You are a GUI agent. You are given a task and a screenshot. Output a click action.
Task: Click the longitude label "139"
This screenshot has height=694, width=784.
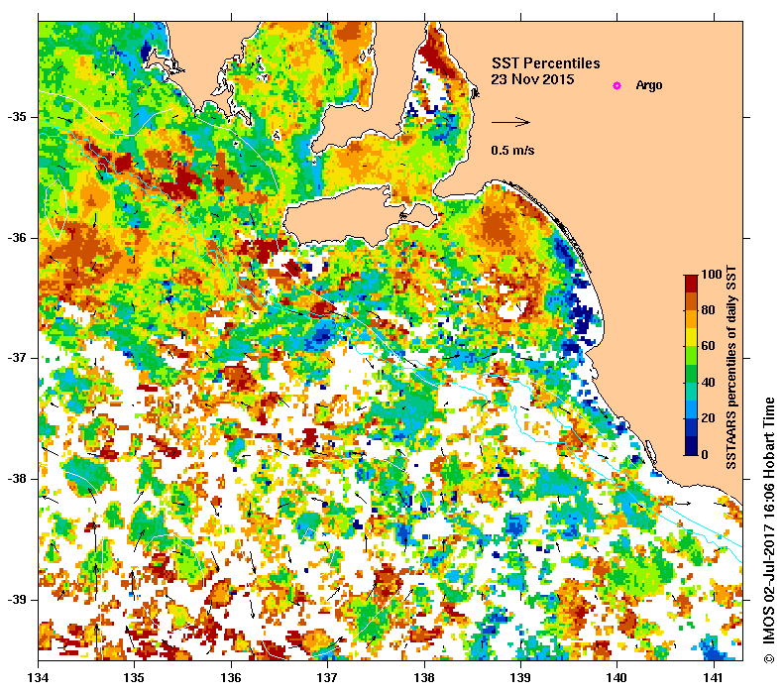(521, 678)
